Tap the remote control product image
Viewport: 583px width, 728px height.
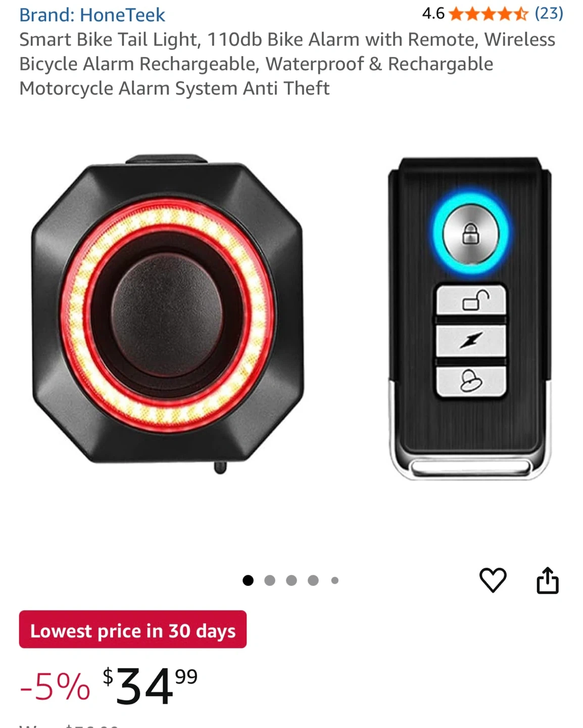point(470,318)
